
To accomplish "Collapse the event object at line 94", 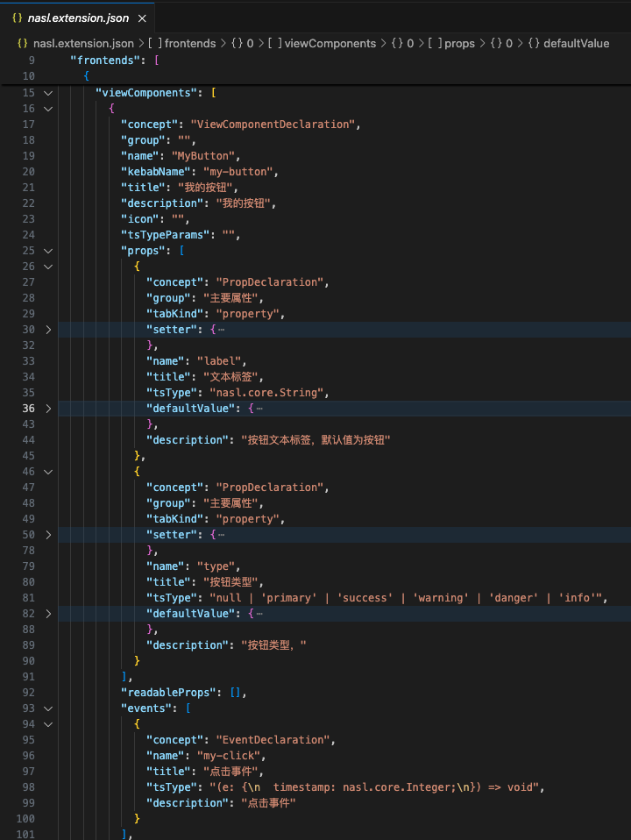I will point(48,723).
